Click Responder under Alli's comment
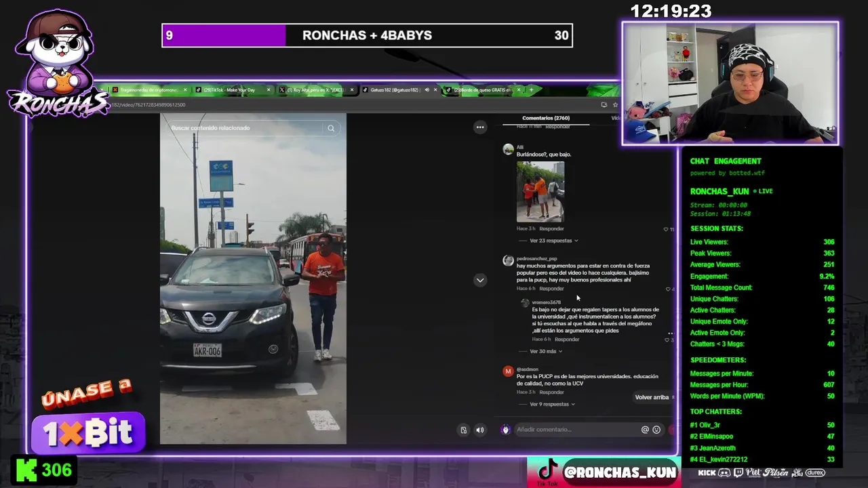The height and width of the screenshot is (488, 868). coord(551,229)
